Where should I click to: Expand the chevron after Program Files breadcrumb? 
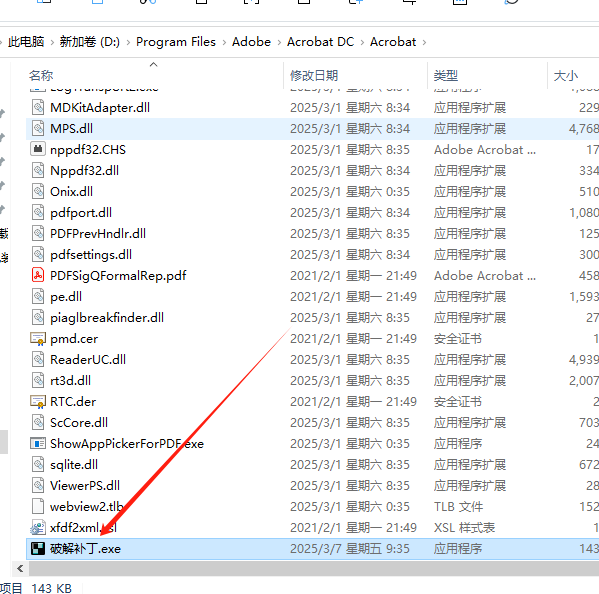[x=224, y=42]
